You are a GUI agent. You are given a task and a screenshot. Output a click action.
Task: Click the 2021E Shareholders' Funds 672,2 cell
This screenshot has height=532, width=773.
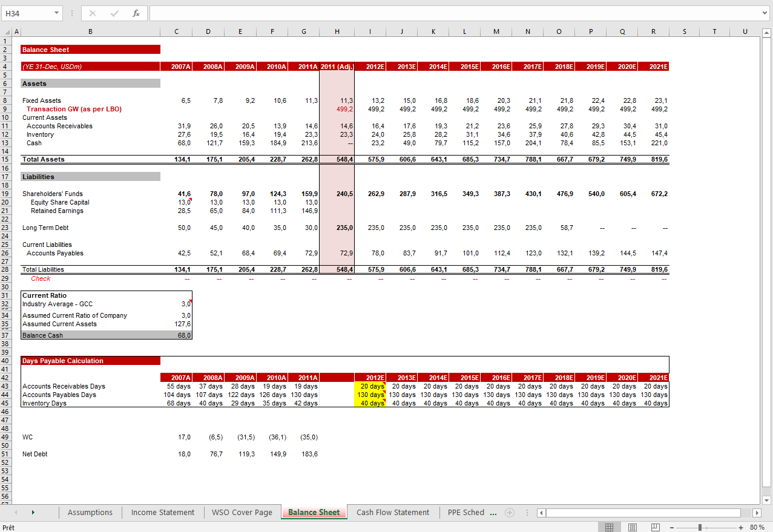point(653,194)
